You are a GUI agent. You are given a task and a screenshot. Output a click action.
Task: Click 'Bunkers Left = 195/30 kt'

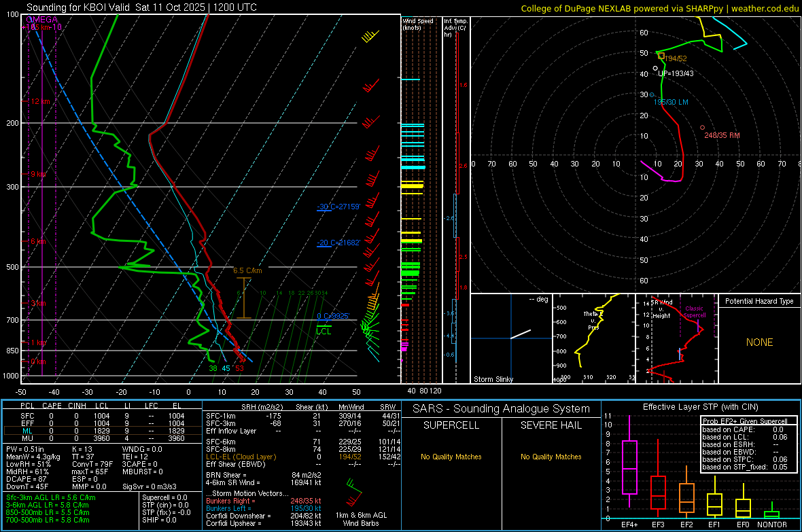pos(264,508)
